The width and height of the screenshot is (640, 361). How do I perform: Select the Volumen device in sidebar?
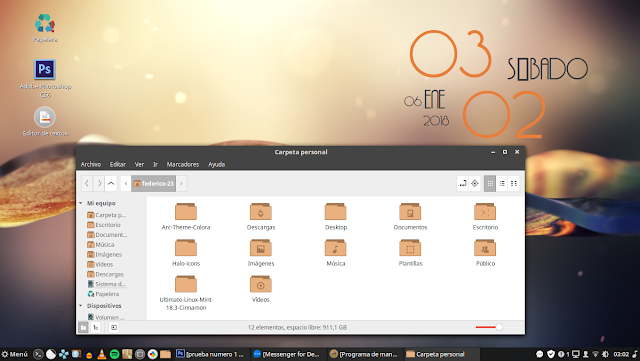(x=106, y=317)
